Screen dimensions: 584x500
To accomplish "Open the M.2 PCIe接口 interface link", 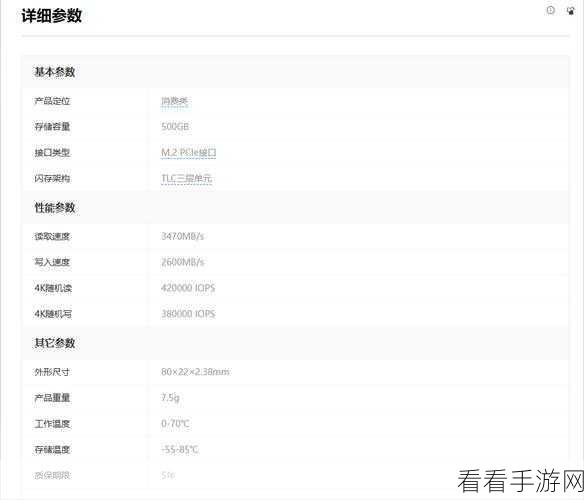I will 188,153.
